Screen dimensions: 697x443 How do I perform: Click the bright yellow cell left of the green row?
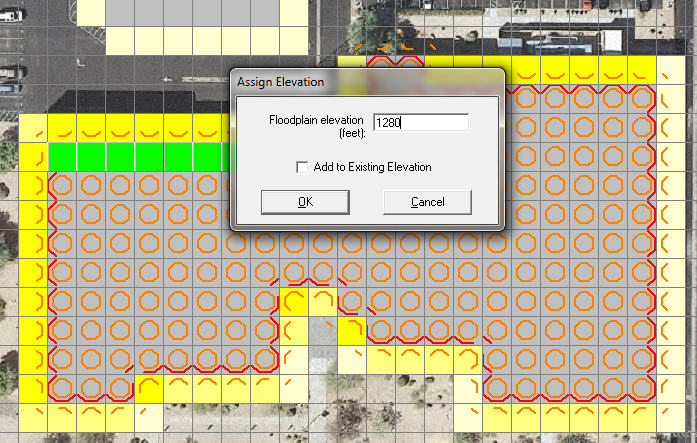pos(33,157)
